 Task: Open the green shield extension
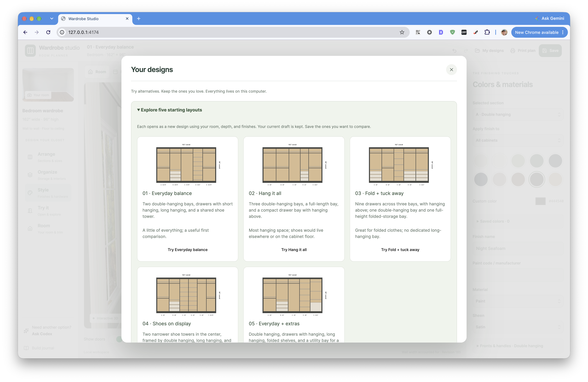452,32
